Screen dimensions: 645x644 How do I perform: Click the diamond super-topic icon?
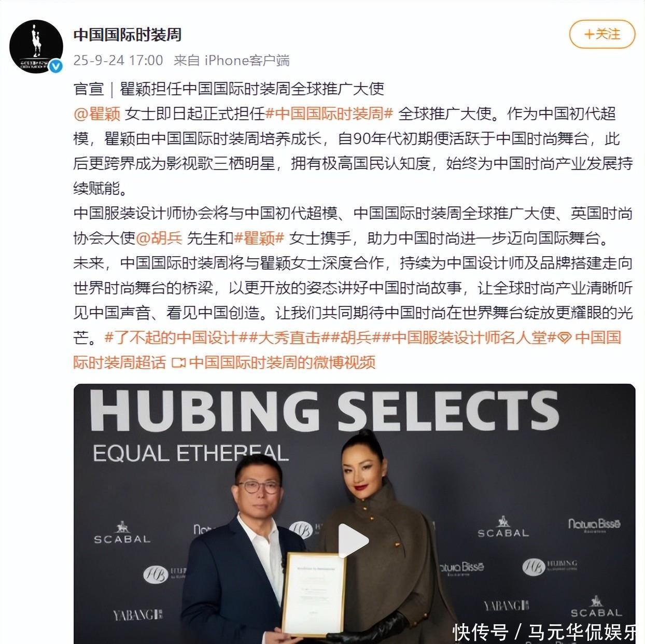tap(565, 338)
